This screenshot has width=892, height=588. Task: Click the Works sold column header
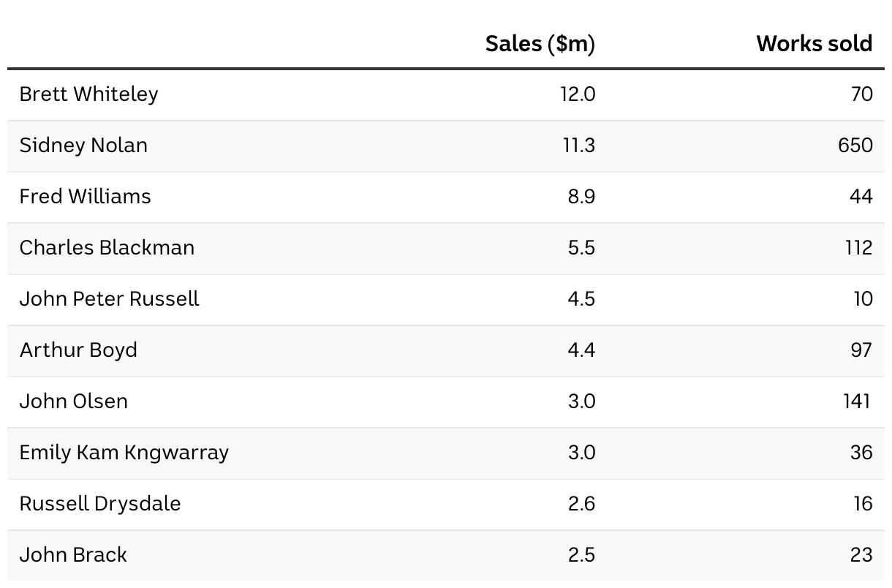coord(814,44)
